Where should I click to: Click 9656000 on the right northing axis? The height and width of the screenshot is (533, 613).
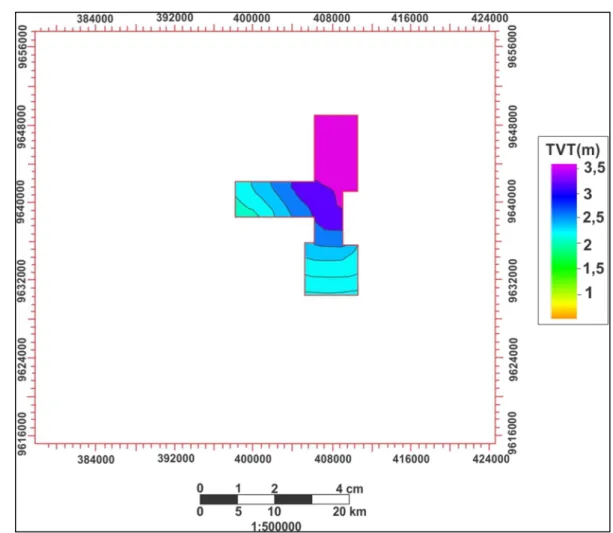tap(512, 47)
